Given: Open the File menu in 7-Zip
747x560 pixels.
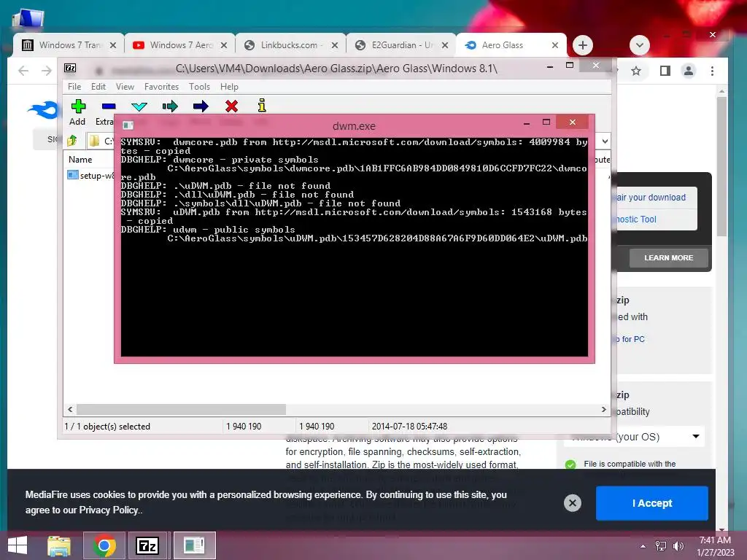Looking at the screenshot, I should [x=74, y=87].
